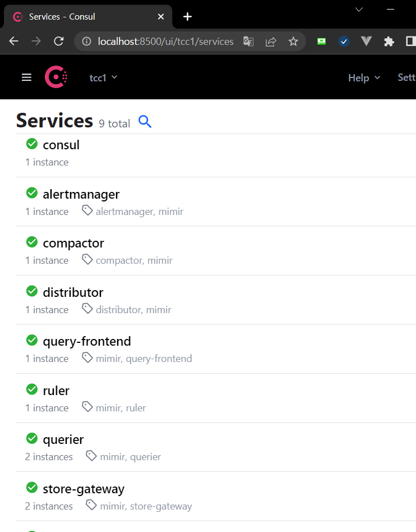Screen dimensions: 416x532
Task: Open the alertmanager service
Action: coord(81,195)
